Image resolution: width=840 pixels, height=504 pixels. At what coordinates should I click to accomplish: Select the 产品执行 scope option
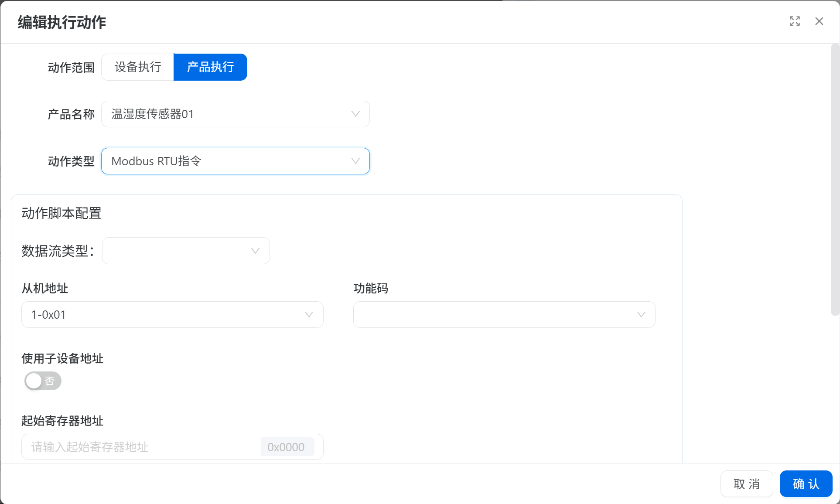[x=210, y=67]
